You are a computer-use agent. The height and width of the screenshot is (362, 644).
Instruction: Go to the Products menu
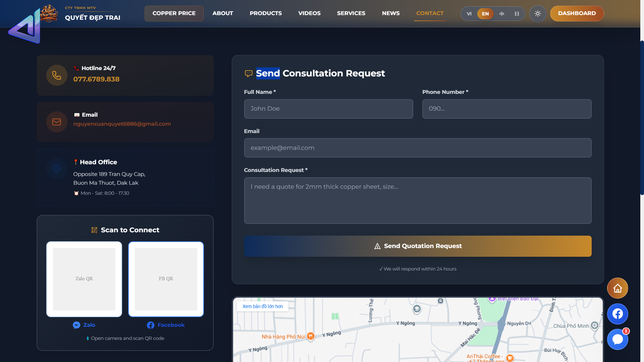pyautogui.click(x=266, y=13)
